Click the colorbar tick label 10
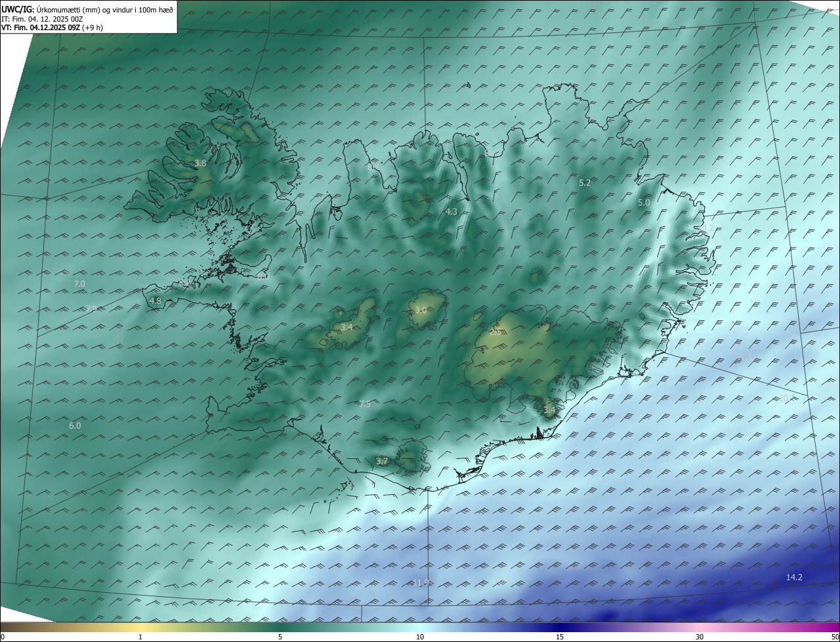This screenshot has height=642, width=840. 420,637
